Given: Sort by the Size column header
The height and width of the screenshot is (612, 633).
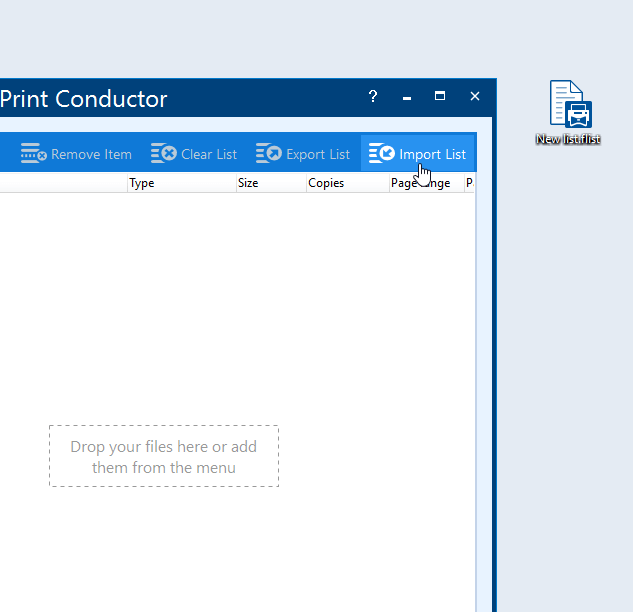Looking at the screenshot, I should point(271,183).
